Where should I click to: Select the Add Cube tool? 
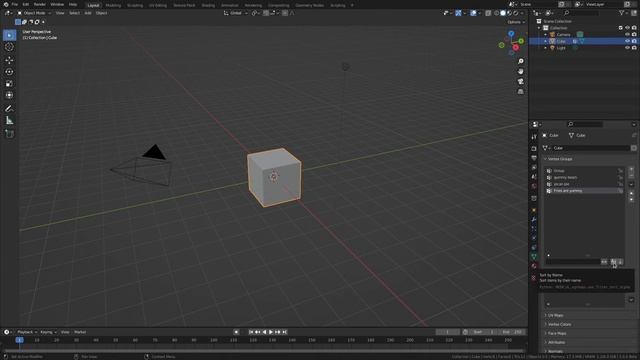(9, 133)
